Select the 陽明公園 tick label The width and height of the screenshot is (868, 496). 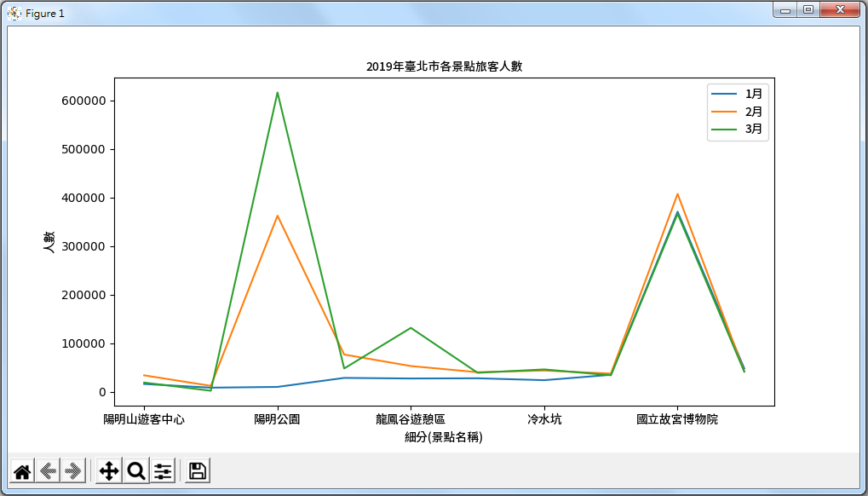coord(279,418)
